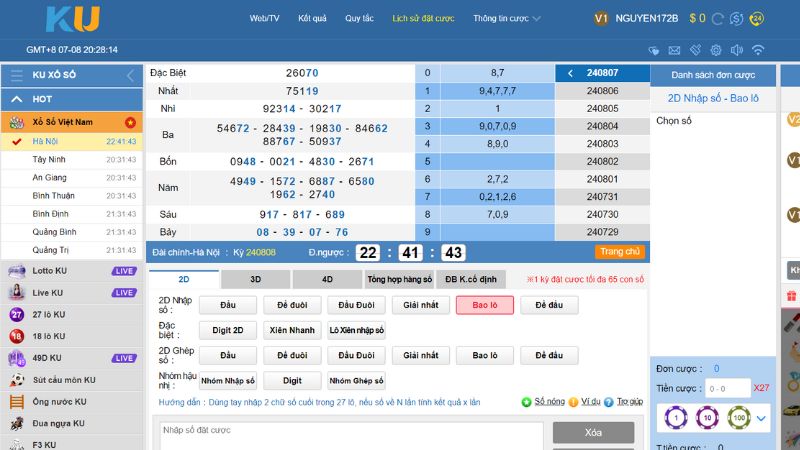Click the mail envelope icon in header
800x450 pixels.
coord(674,49)
